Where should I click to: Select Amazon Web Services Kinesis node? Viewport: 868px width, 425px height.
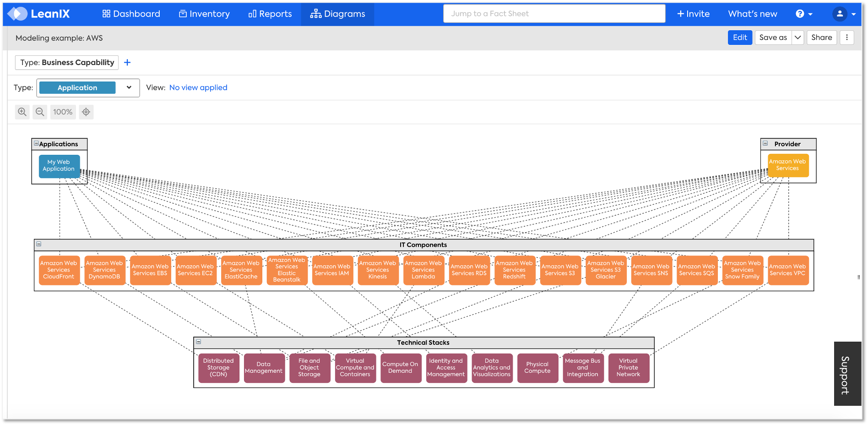(378, 270)
